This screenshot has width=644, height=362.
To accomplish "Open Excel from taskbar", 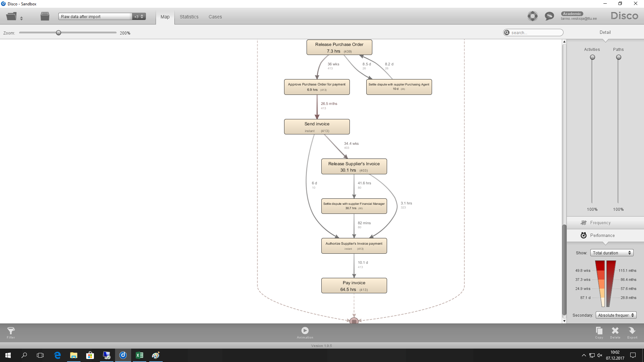I will point(139,355).
